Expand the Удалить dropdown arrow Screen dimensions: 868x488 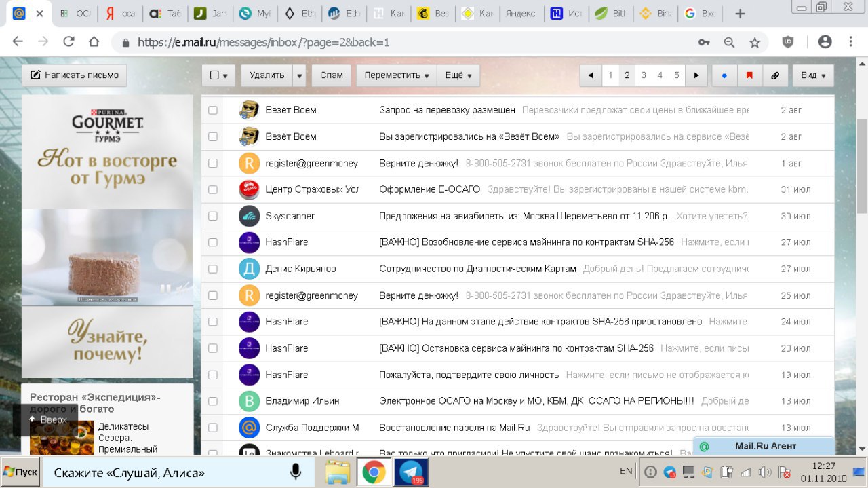(300, 75)
